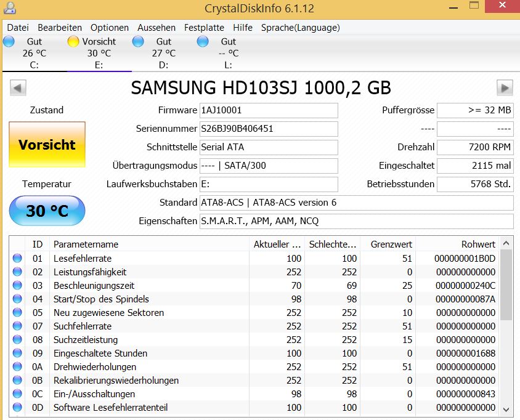520x420 pixels.
Task: Select drive E: tab showing 30 °C
Action: (x=99, y=53)
